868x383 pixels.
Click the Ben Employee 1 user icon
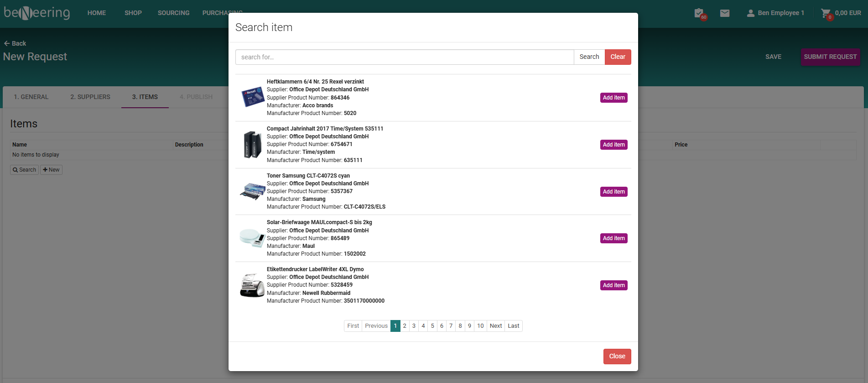coord(750,13)
